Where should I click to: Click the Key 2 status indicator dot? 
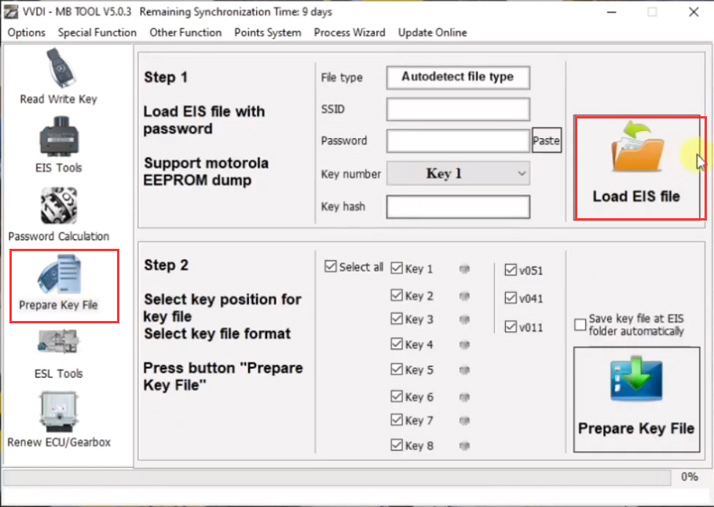click(x=464, y=297)
